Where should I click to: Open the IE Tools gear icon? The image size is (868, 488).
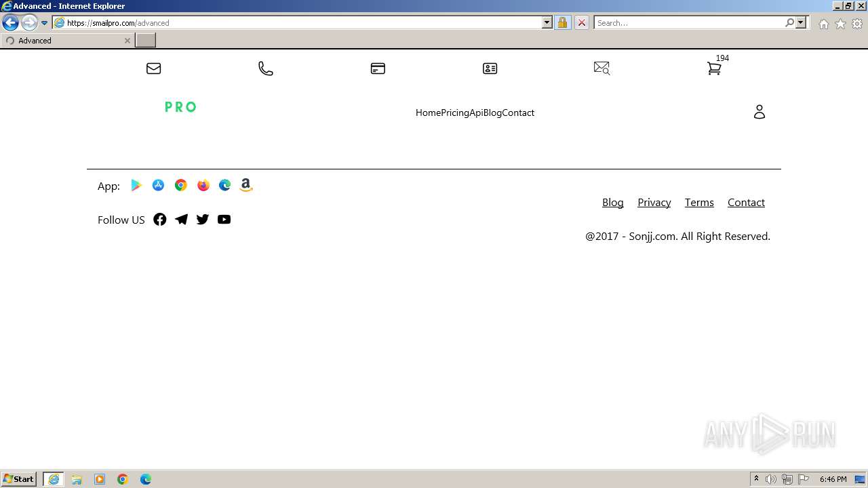click(x=857, y=24)
